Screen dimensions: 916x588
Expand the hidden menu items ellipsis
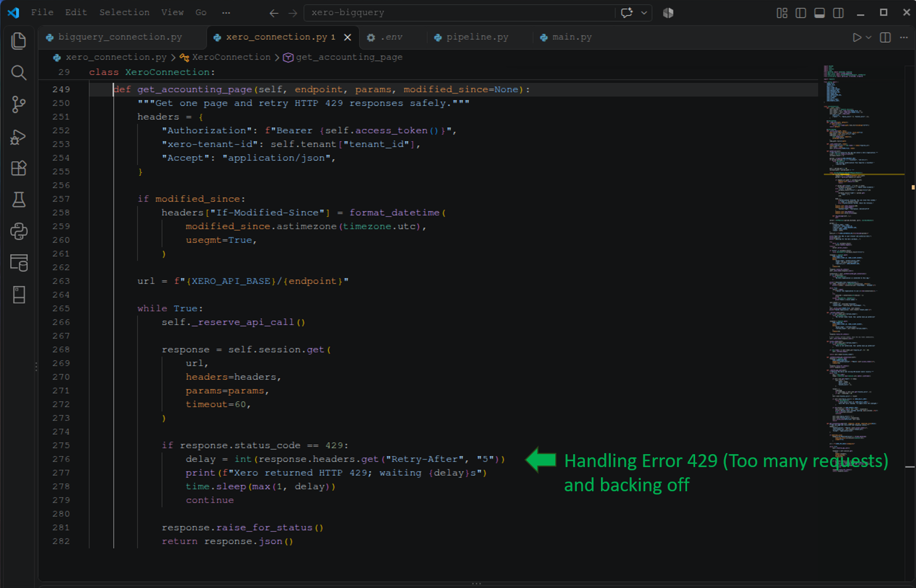point(226,12)
